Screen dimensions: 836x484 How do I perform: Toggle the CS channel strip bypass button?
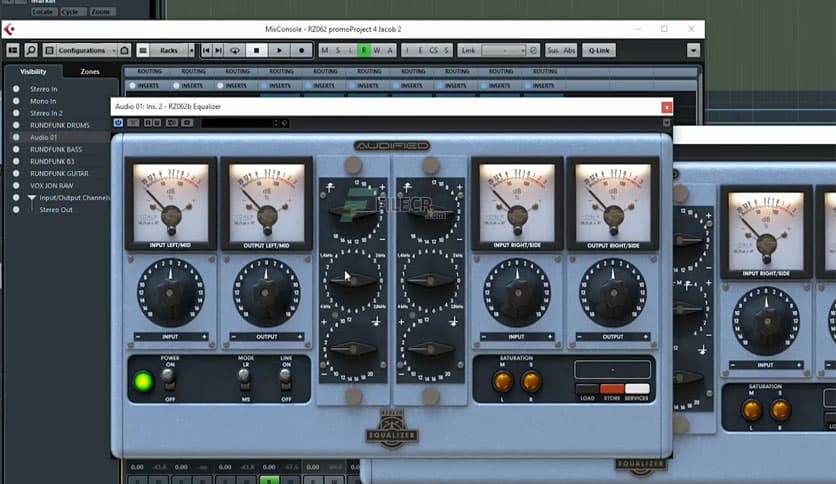click(433, 50)
